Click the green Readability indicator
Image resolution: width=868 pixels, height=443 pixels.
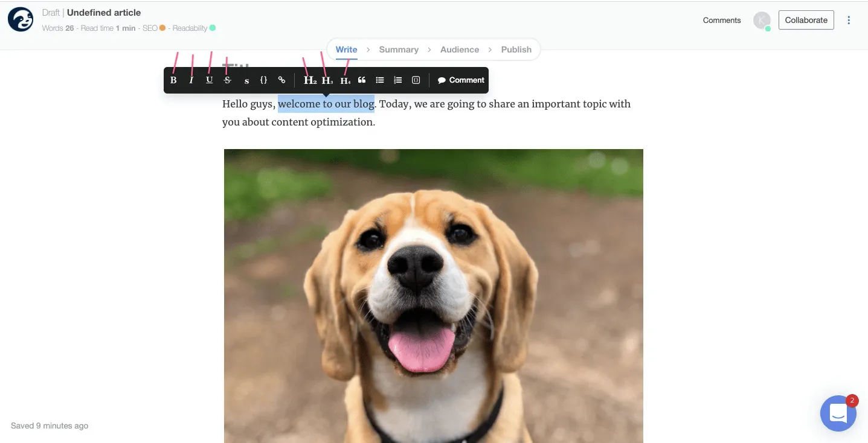[212, 28]
